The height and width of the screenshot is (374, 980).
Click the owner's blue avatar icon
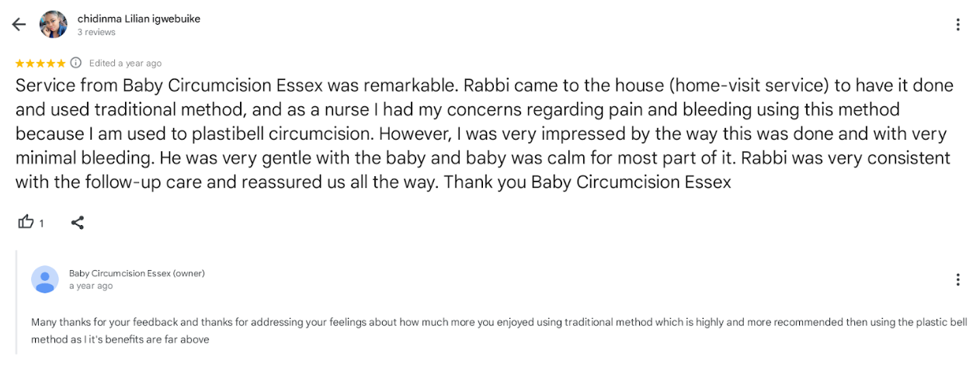tap(45, 279)
